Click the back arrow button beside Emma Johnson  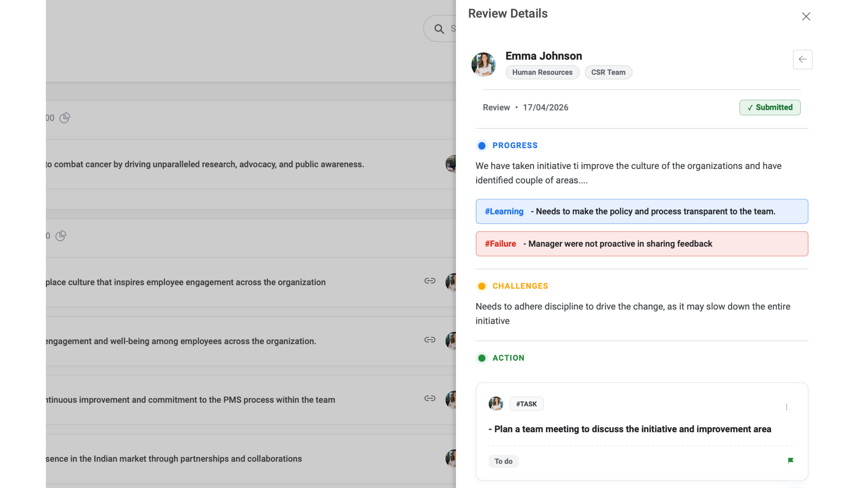tap(802, 59)
